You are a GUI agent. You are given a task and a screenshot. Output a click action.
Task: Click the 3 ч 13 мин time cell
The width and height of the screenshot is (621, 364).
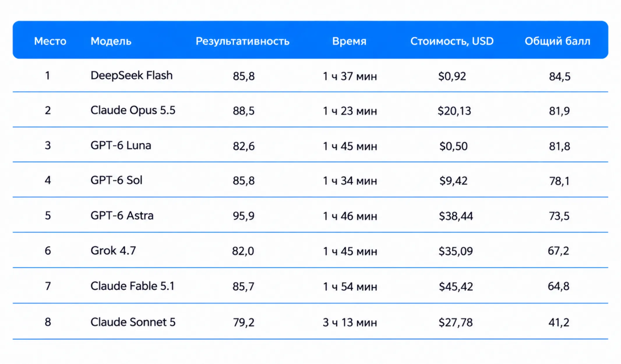(350, 322)
